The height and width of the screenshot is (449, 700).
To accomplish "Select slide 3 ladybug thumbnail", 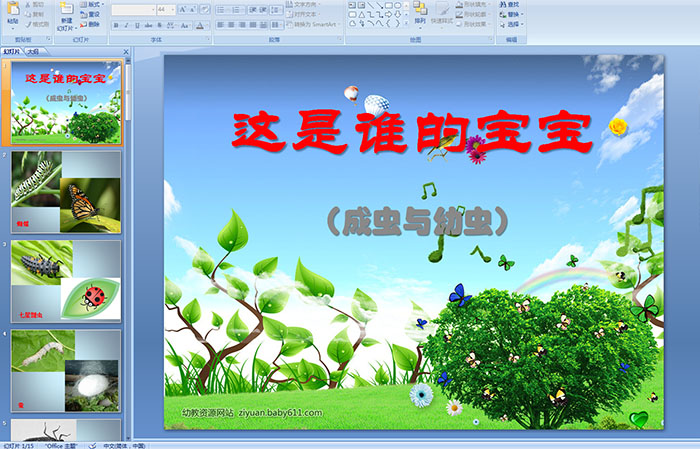I will pos(66,281).
